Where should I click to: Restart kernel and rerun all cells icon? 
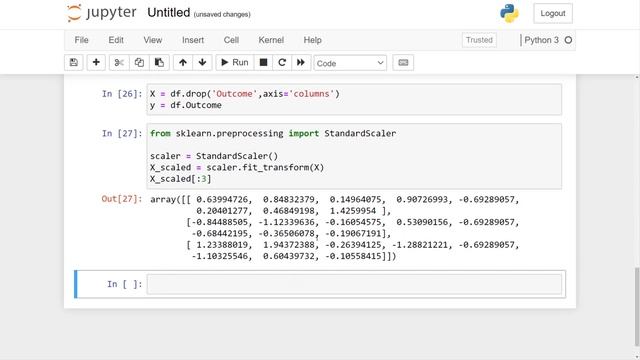tap(301, 62)
